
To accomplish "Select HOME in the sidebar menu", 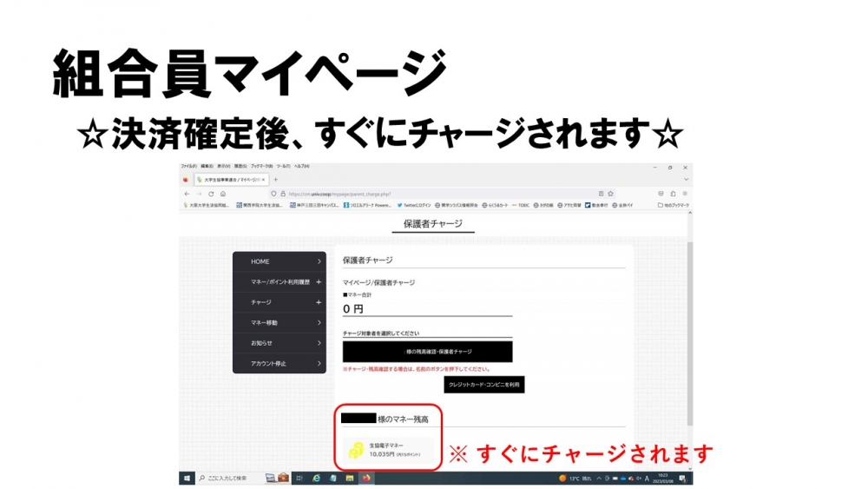I will coord(279,261).
